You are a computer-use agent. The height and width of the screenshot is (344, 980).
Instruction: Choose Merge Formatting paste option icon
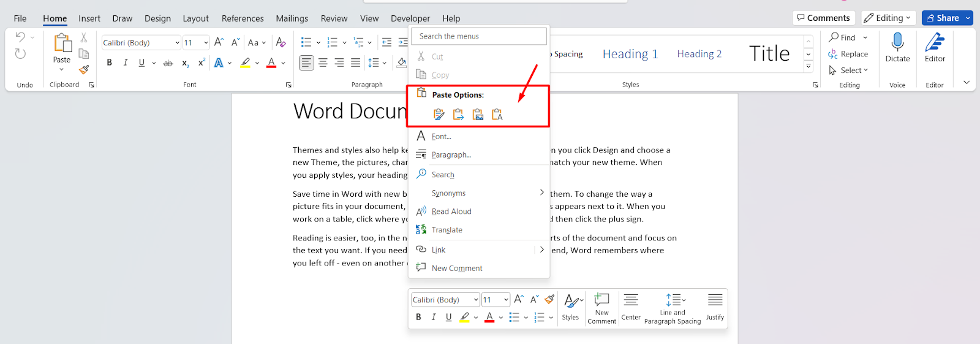[458, 114]
